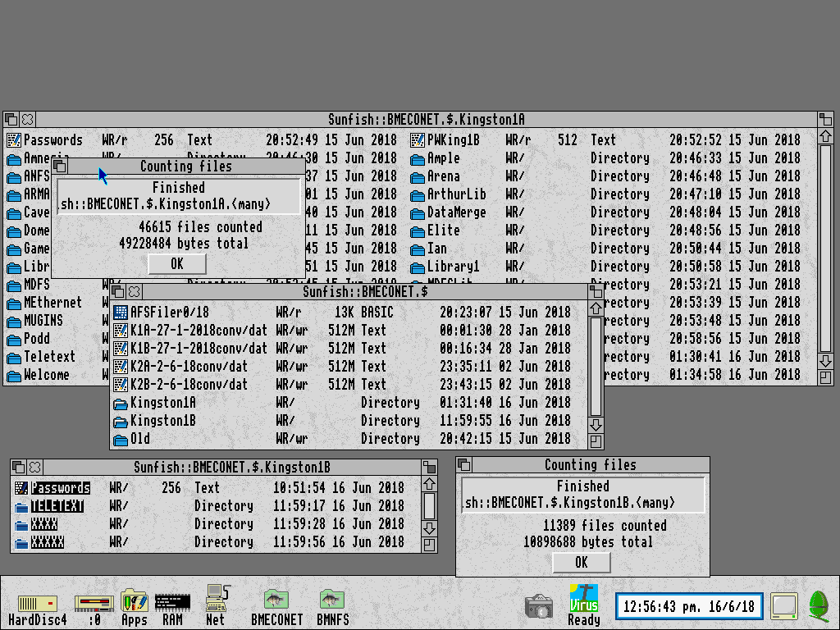Click scroll up arrow in KingstonIA window

[x=825, y=137]
